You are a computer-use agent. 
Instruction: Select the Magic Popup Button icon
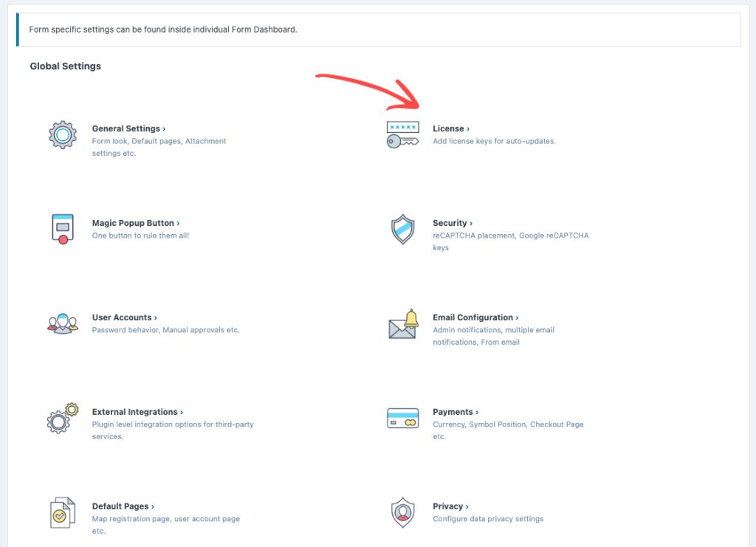click(x=63, y=229)
